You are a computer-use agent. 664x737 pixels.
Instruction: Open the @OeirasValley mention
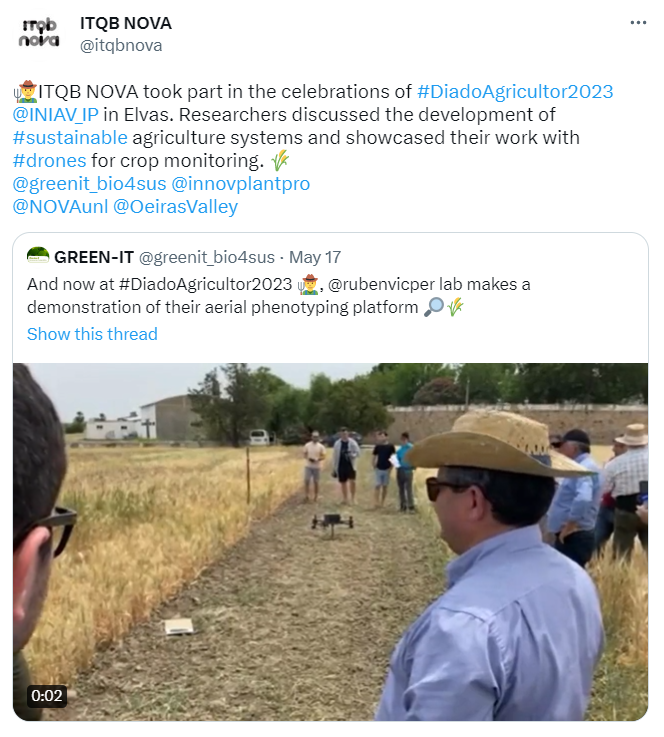[x=176, y=207]
